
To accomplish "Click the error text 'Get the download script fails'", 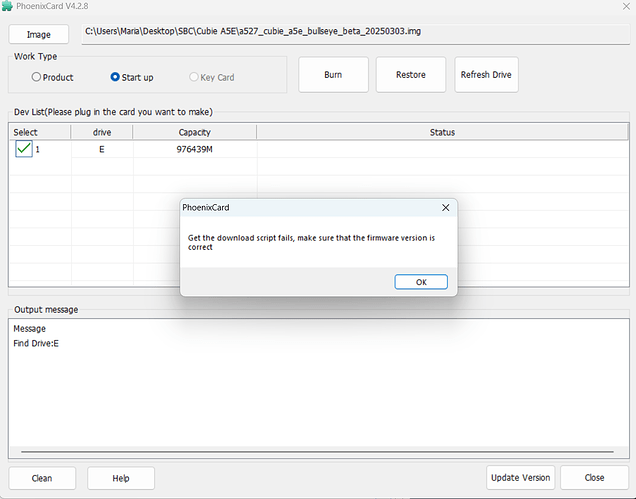I will 241,238.
